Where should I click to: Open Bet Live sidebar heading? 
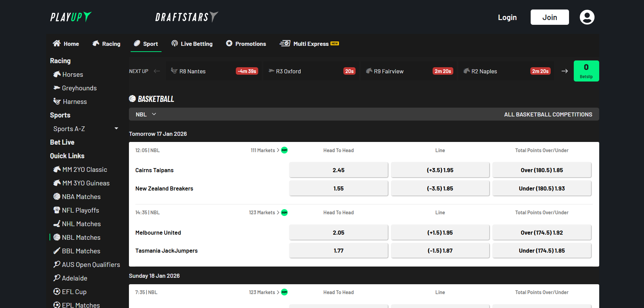[62, 142]
